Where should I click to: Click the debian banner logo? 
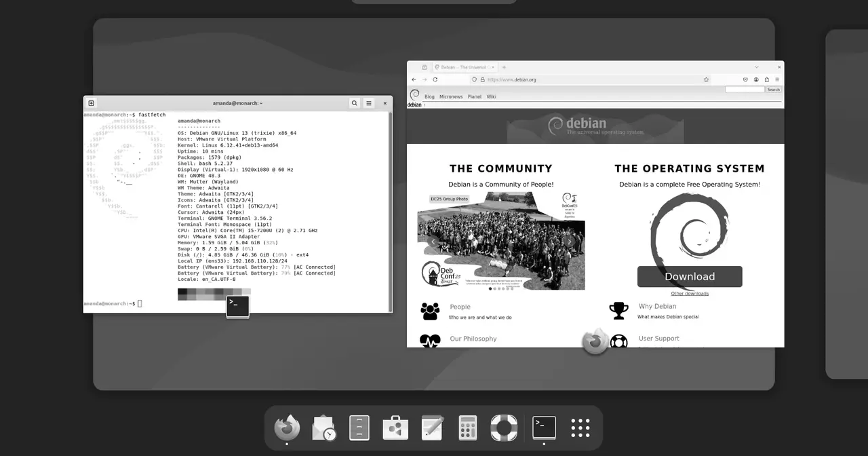click(595, 126)
